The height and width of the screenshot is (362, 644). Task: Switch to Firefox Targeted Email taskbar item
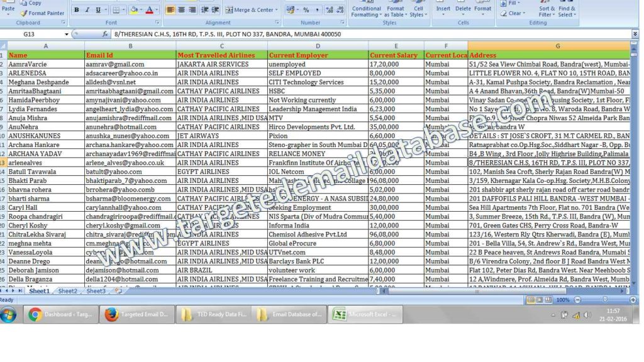(x=136, y=315)
